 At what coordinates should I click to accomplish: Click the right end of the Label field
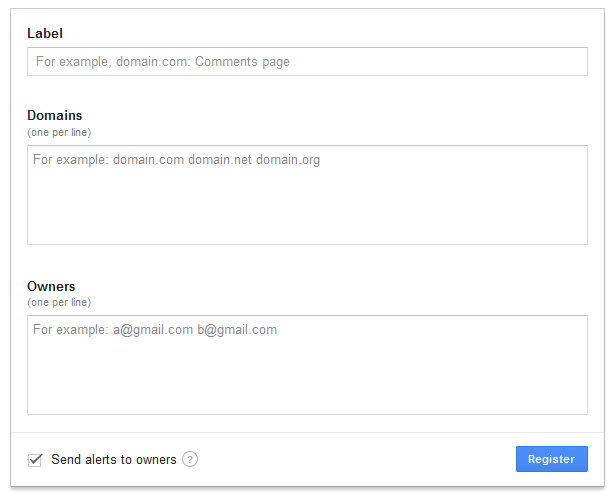point(570,62)
